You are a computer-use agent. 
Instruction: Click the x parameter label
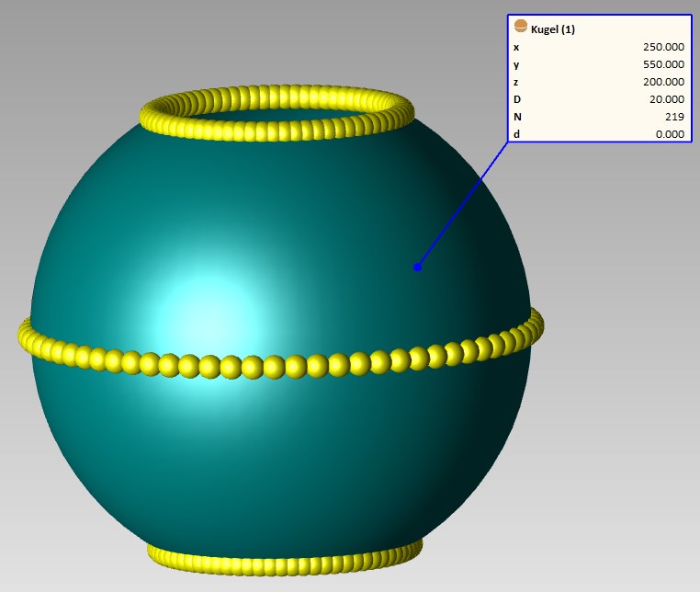[516, 47]
